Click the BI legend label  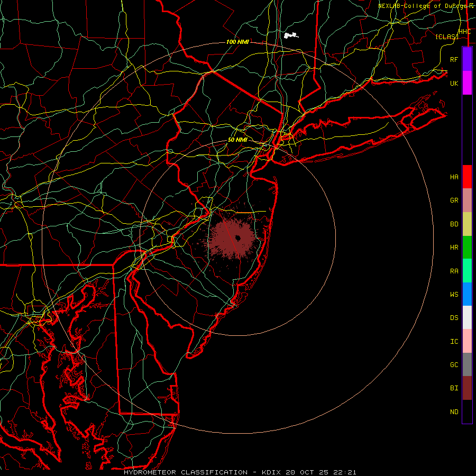coord(454,388)
